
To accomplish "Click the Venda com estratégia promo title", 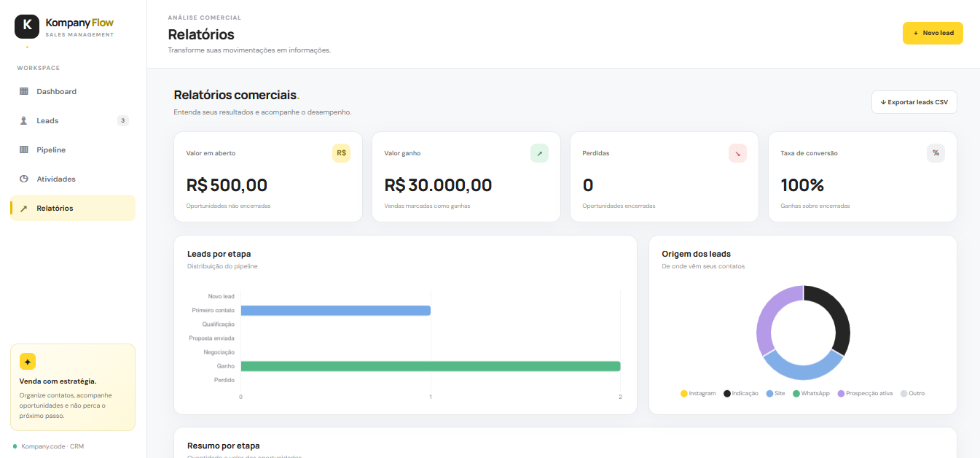I will pos(58,381).
